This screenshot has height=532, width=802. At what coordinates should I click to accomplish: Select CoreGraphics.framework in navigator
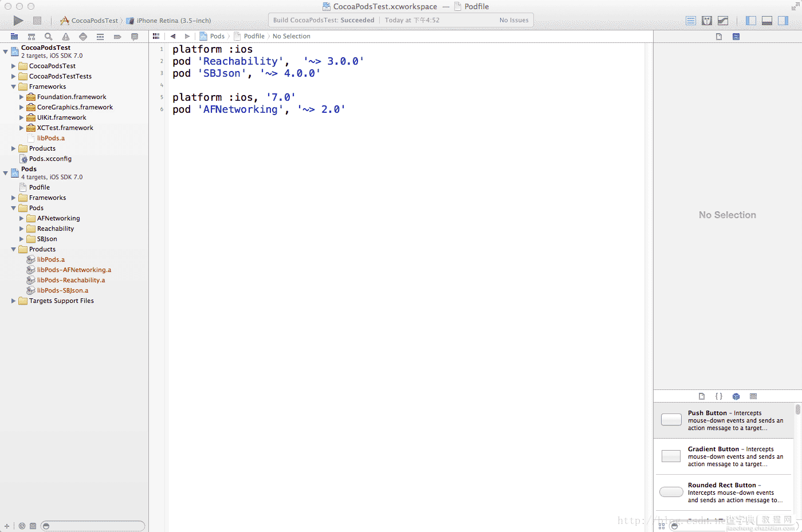point(74,107)
